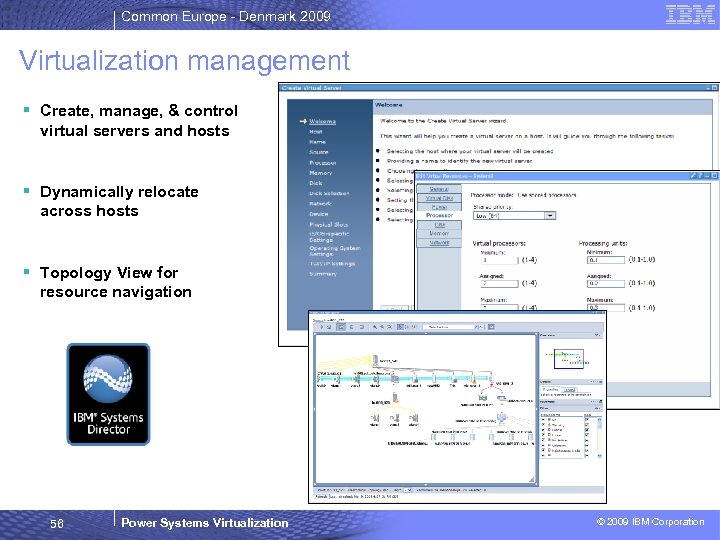The height and width of the screenshot is (540, 720).
Task: Click help icon in Edit Virtual Resources title bar
Action: point(700,176)
